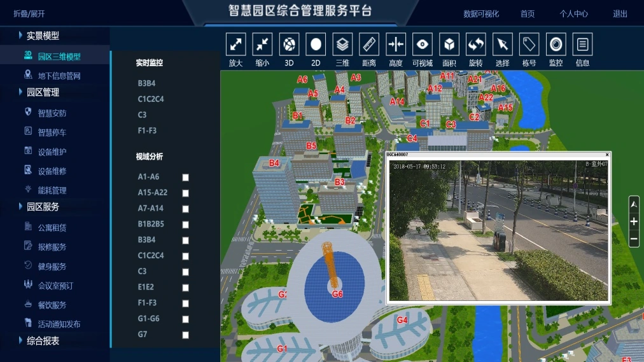The width and height of the screenshot is (644, 362).
Task: Click building label B4 on map
Action: [x=274, y=163]
